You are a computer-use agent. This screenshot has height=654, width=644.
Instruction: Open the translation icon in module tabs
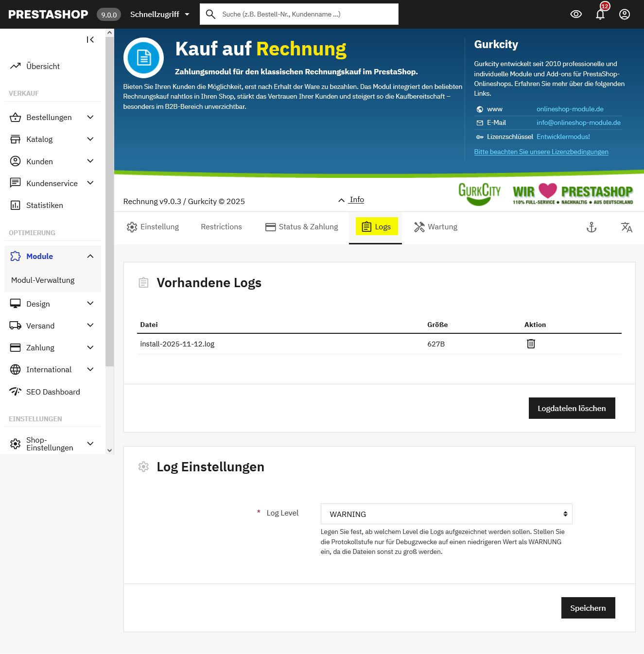627,227
